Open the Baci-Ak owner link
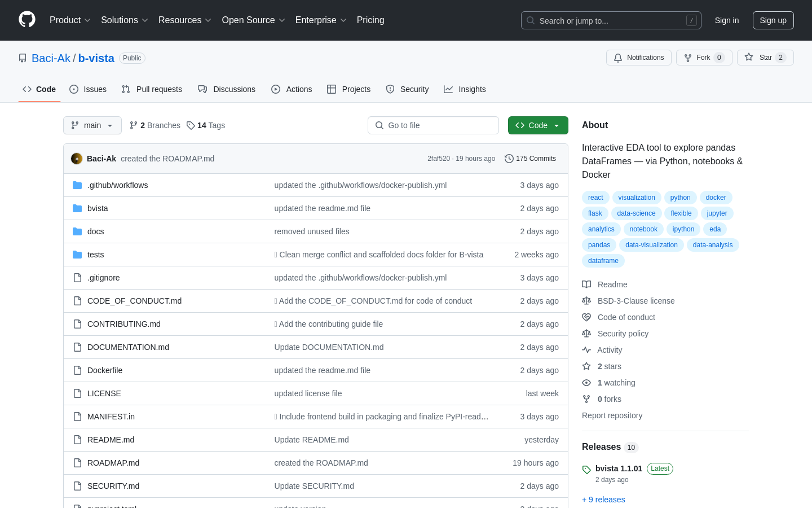 tap(51, 58)
